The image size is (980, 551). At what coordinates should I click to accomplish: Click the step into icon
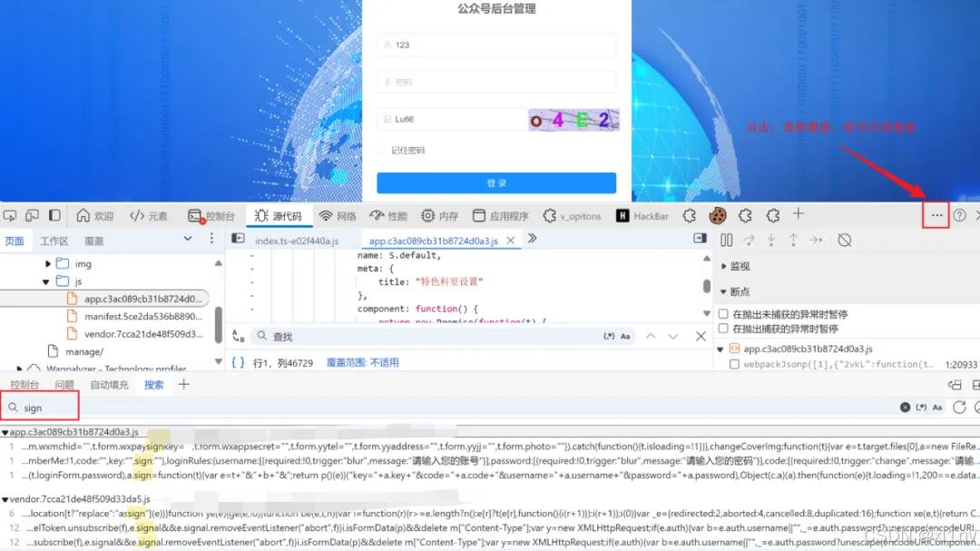pyautogui.click(x=771, y=240)
